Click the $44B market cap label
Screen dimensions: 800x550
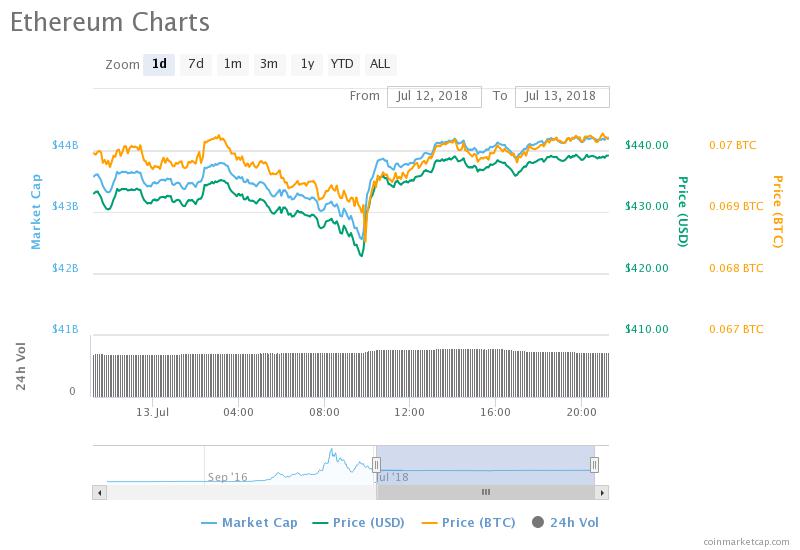tap(65, 145)
